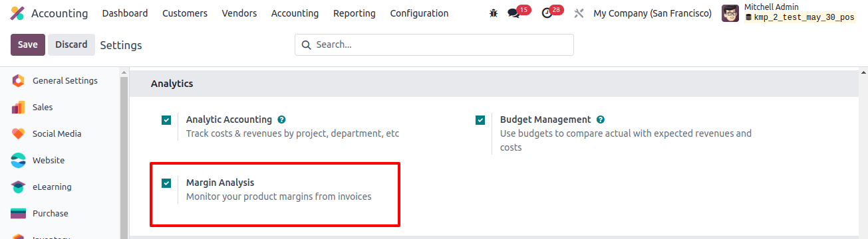Click the wrench and screwdriver tools icon
Image resolution: width=868 pixels, height=239 pixels.
(579, 13)
